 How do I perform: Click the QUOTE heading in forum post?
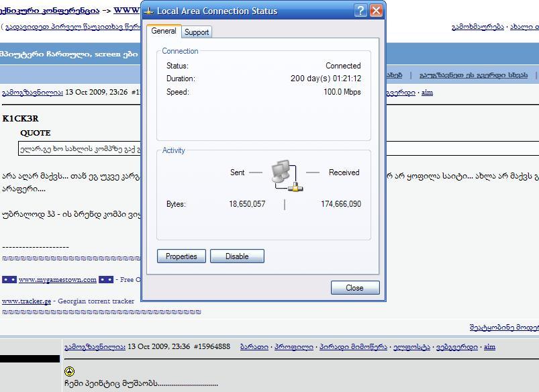(36, 133)
